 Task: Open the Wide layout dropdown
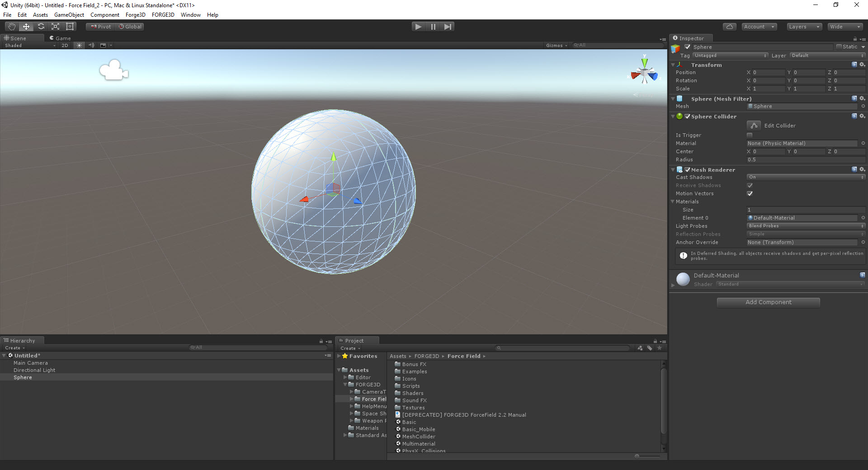845,27
